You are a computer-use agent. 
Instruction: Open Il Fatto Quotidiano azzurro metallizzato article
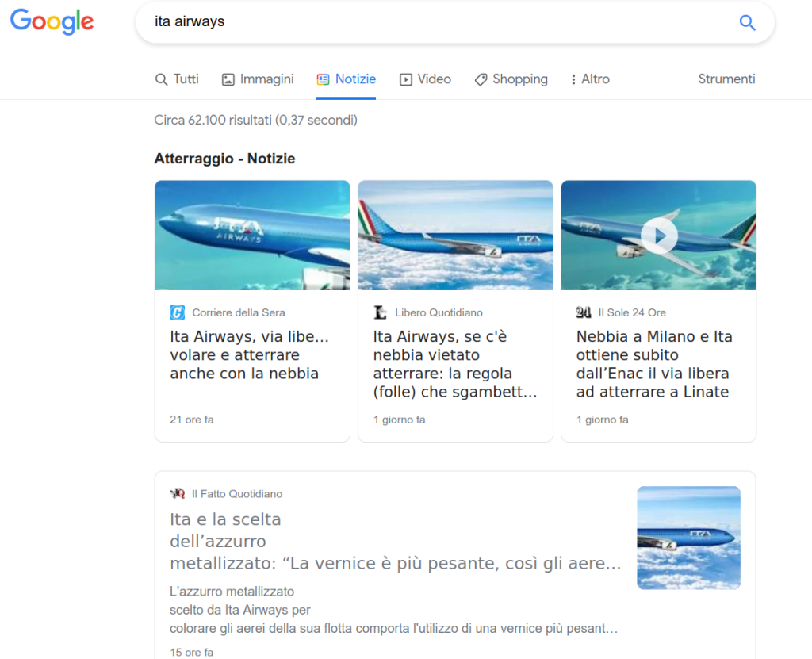395,542
